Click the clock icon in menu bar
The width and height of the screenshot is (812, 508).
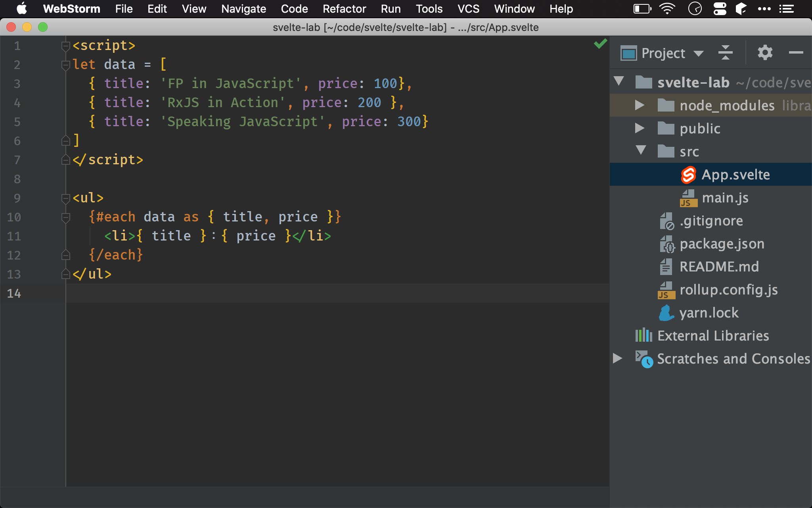point(695,9)
